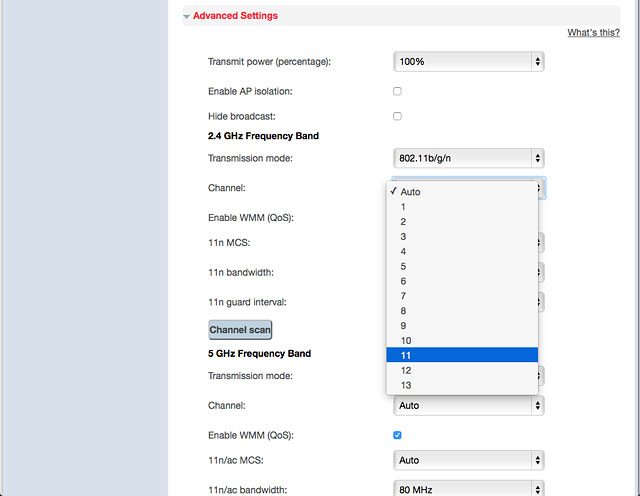Open the 2.4 GHz Transmission mode dropdown
Viewport: 640px width, 496px height.
coord(469,158)
